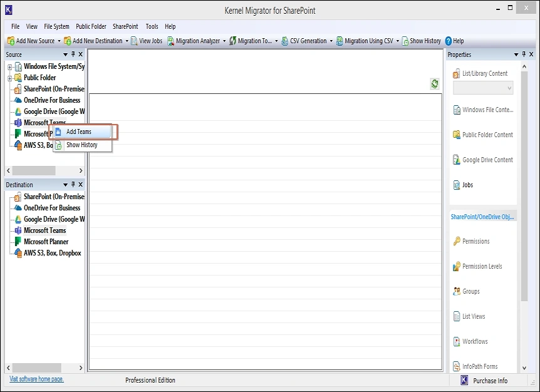
Task: Click Migration Using CSV in the toolbar
Action: pos(365,41)
